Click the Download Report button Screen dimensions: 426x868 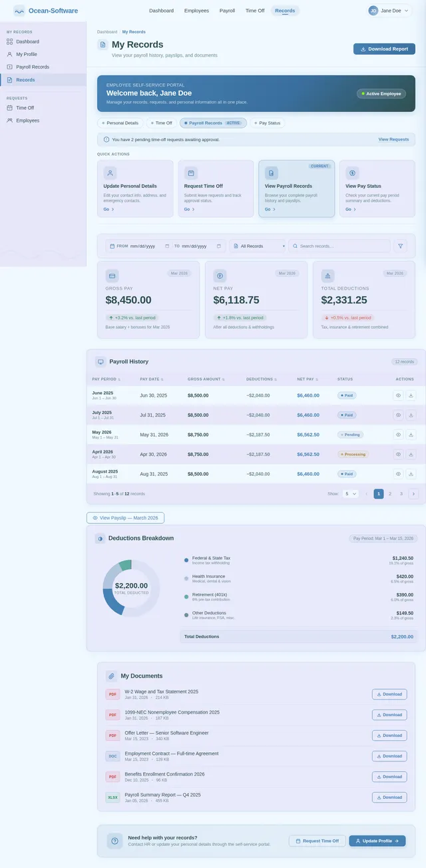pyautogui.click(x=384, y=49)
